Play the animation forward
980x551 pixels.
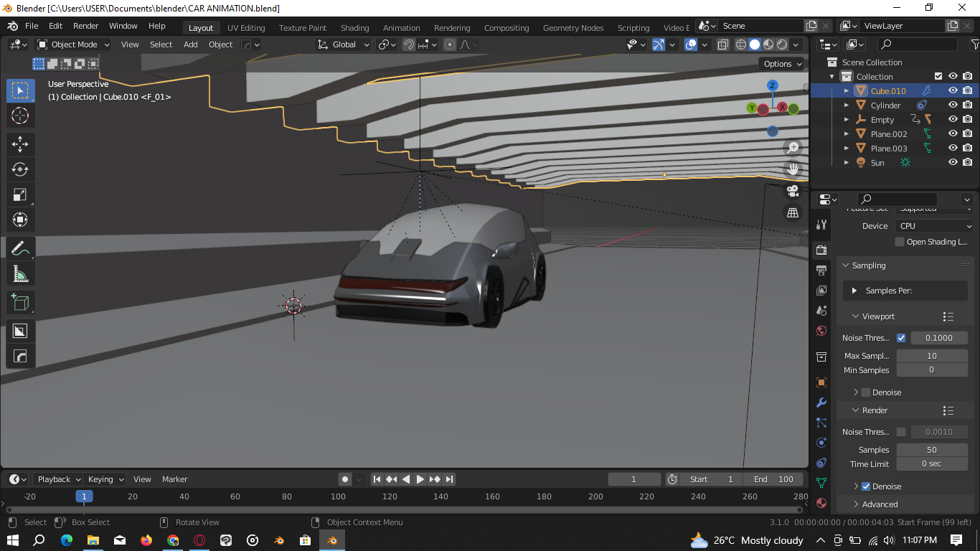[x=420, y=479]
